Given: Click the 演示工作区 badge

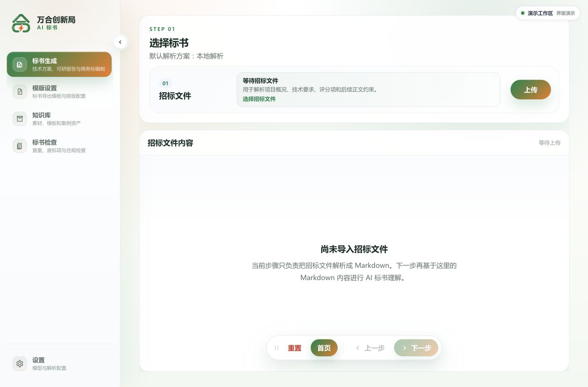Looking at the screenshot, I should (x=548, y=13).
